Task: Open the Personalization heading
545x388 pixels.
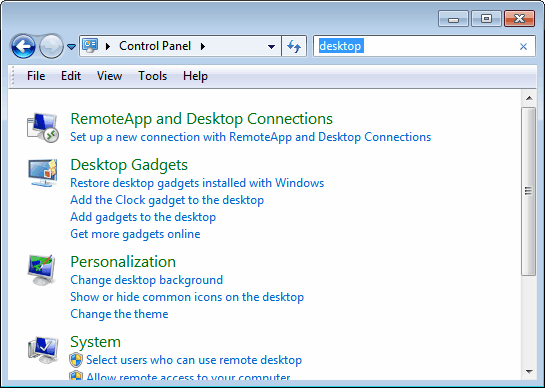Action: (123, 262)
